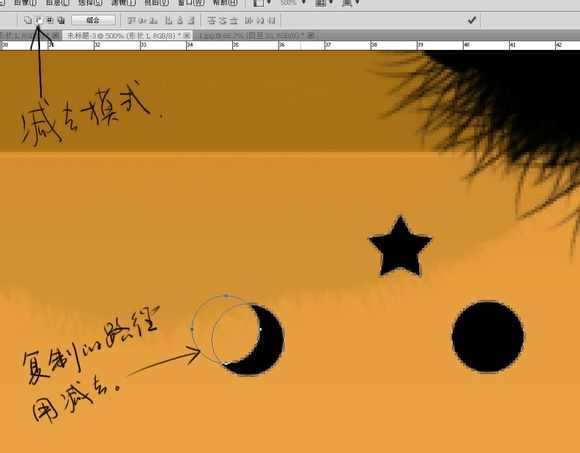
Task: Enable the Subtract from shape area mode
Action: coord(39,20)
